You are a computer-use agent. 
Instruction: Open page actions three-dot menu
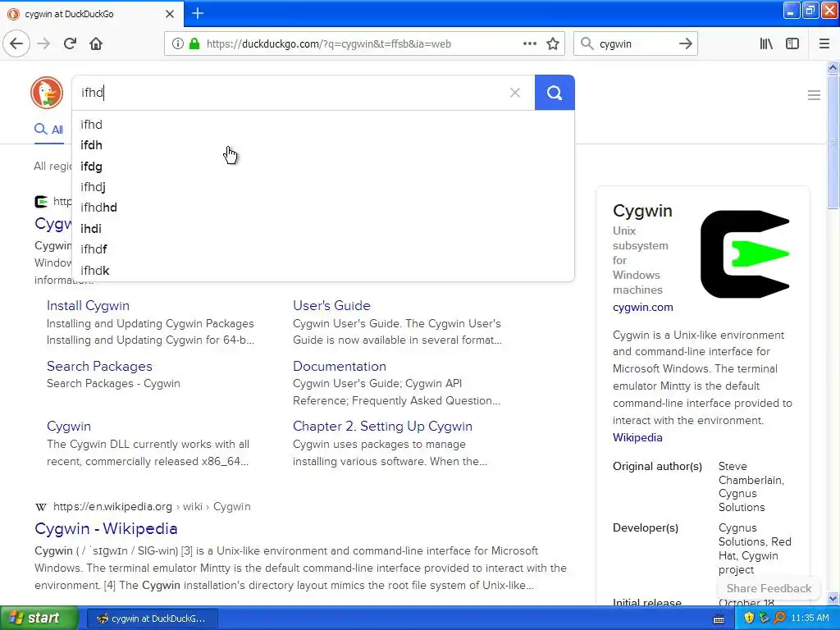[530, 44]
